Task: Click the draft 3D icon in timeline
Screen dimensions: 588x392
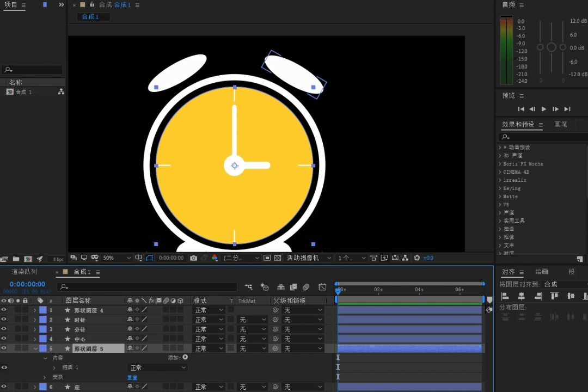Action: tap(265, 287)
